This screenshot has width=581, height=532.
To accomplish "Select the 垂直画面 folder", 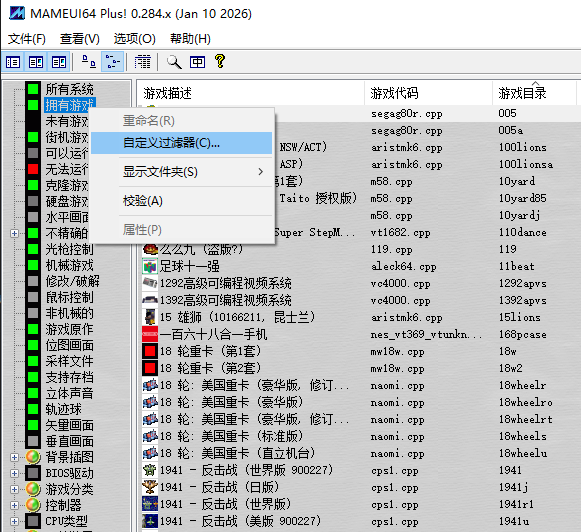I will click(70, 441).
